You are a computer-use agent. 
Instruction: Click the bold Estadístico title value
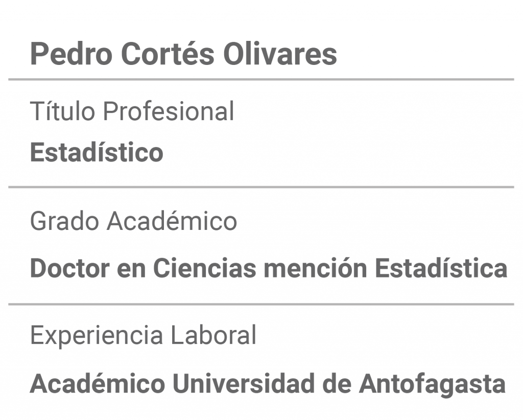pyautogui.click(x=97, y=152)
